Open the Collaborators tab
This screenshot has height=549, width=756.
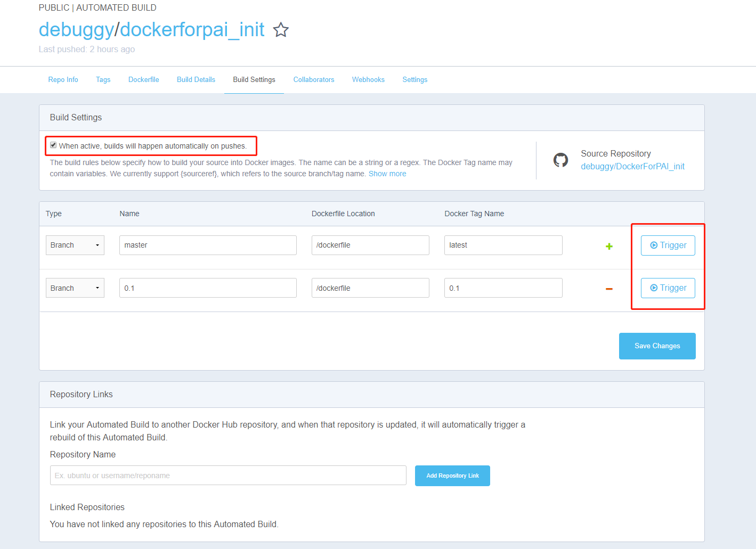click(x=314, y=79)
